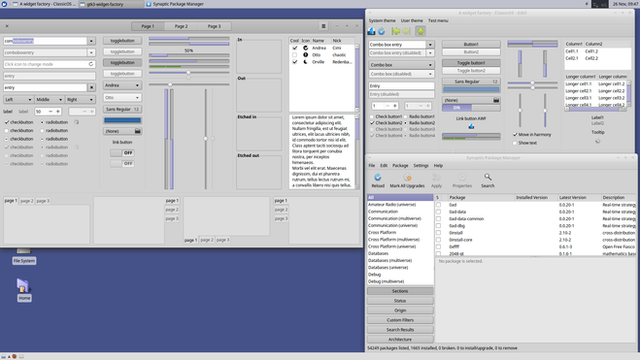Open Sans Regular font button in Gtk3 window
The image size is (640, 360).
(471, 81)
